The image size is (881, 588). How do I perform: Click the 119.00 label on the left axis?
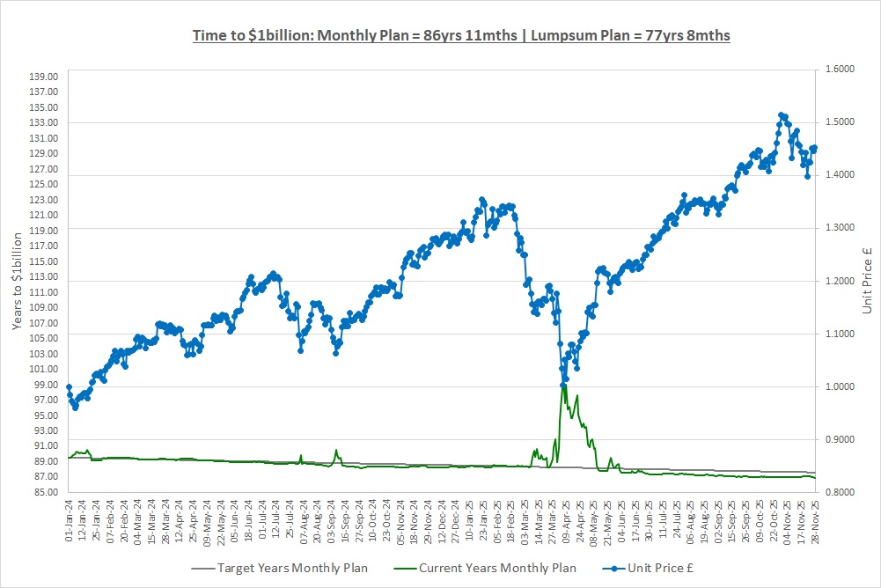coord(44,231)
